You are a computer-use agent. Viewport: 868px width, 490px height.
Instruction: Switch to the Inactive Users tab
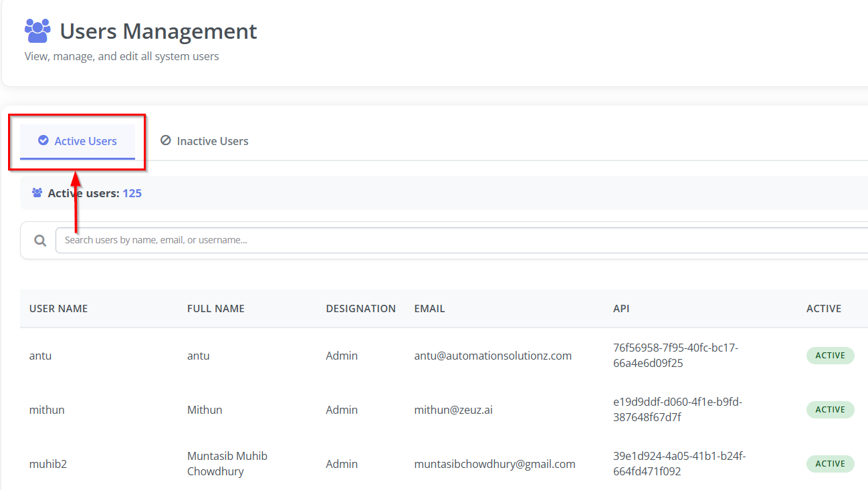coord(205,141)
